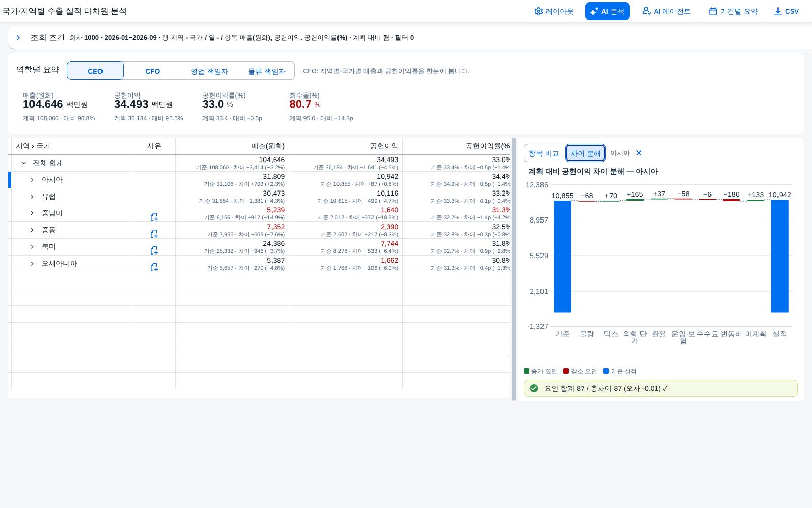Image resolution: width=812 pixels, height=508 pixels.
Task: Add reason note for 오세아니아
Action: click(x=154, y=267)
